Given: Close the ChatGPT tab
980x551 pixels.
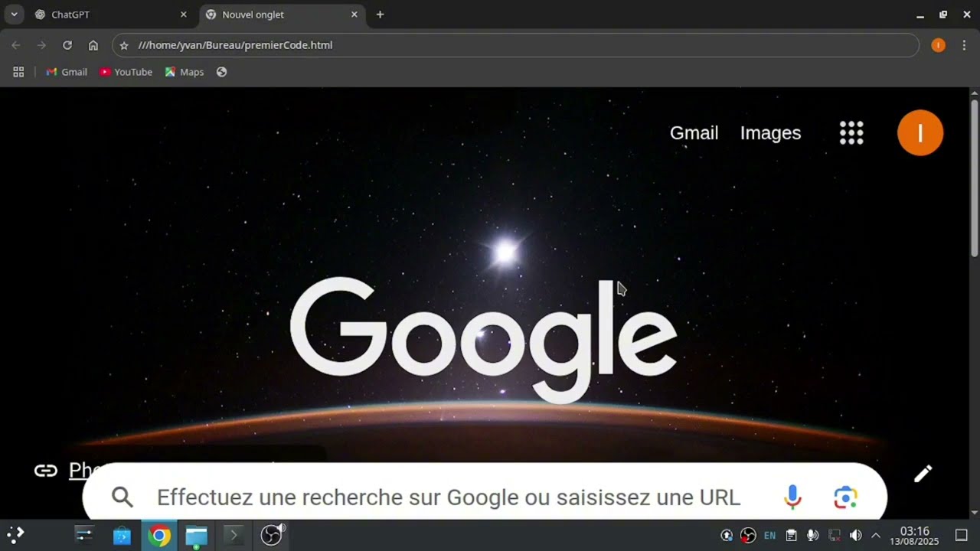Looking at the screenshot, I should coord(183,15).
